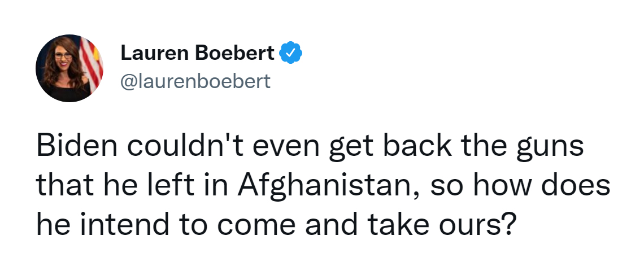Click the @laurenboebert handle
Image resolution: width=644 pixels, height=279 pixels.
click(195, 81)
